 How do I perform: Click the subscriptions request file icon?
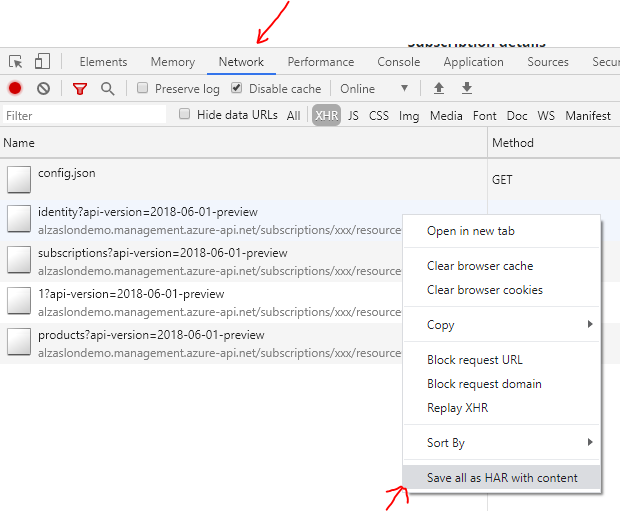pyautogui.click(x=19, y=259)
